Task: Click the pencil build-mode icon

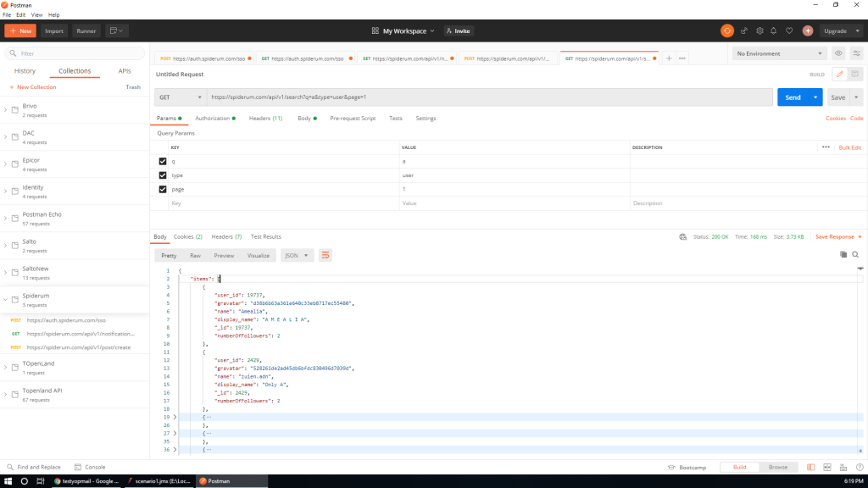Action: pos(839,75)
